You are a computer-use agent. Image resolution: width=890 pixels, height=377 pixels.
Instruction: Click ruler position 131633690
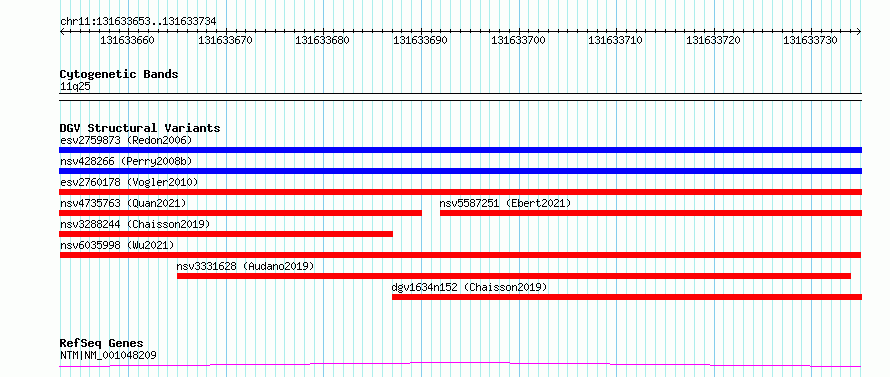[x=421, y=40]
